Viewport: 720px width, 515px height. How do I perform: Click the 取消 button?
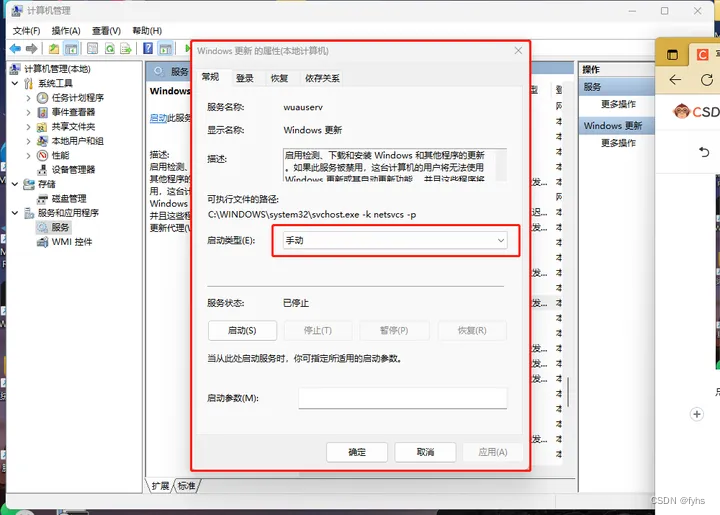pos(425,452)
